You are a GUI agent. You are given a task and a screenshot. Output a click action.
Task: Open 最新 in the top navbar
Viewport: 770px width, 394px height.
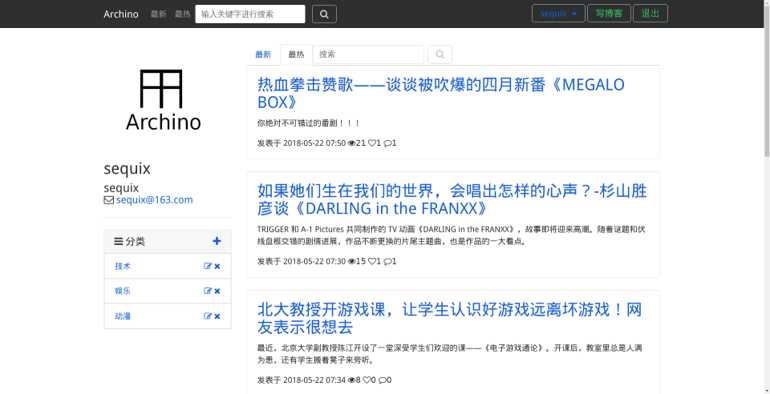pyautogui.click(x=159, y=14)
